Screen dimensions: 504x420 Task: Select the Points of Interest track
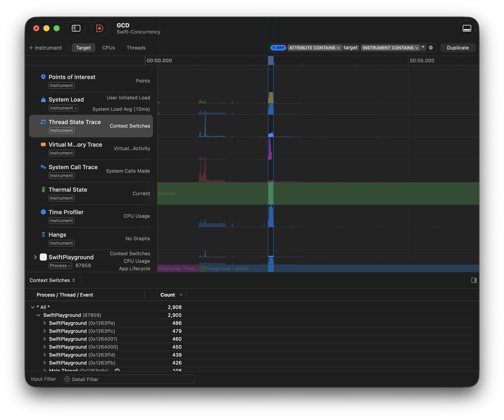click(91, 81)
